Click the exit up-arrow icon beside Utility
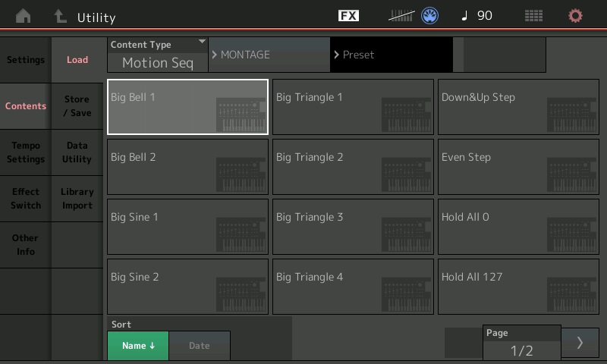 (x=61, y=16)
